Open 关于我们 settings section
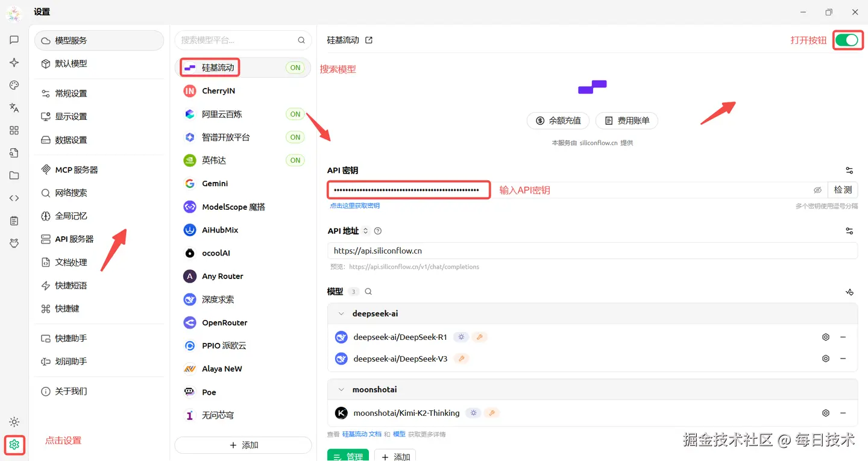This screenshot has height=461, width=868. click(99, 391)
